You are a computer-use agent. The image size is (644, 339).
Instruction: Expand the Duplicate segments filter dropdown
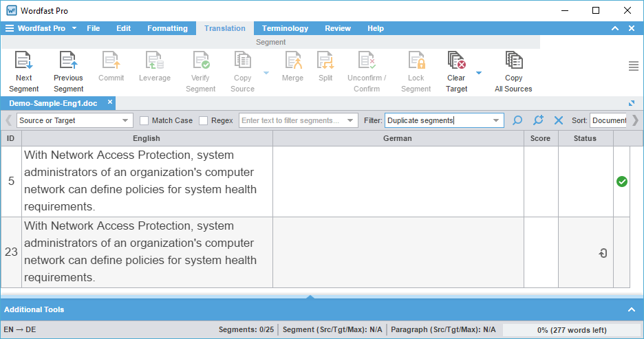click(496, 121)
